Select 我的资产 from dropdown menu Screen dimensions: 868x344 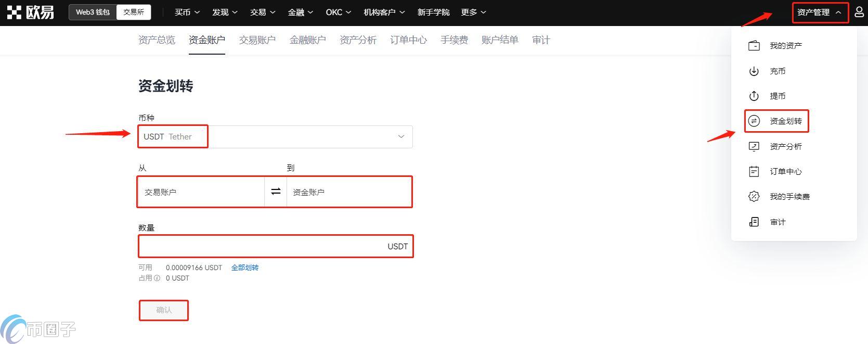click(786, 46)
